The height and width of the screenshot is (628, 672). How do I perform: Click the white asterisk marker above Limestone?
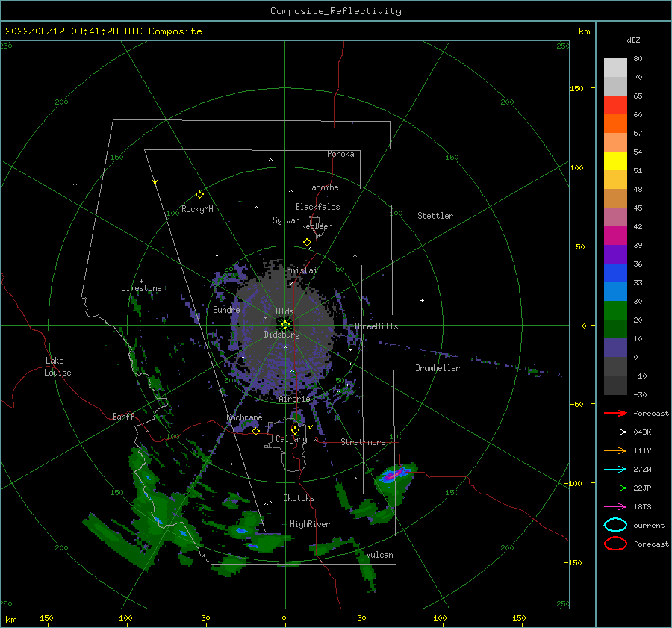(141, 282)
